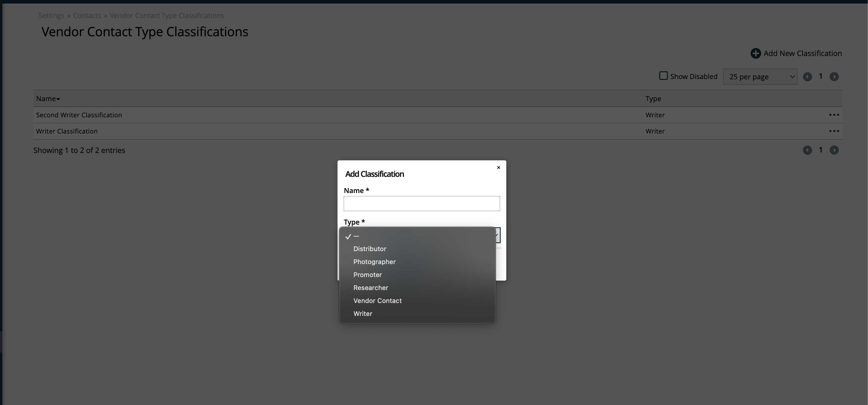Click the previous page arrow near 25 per page
Viewport: 868px width, 405px height.
coord(807,76)
